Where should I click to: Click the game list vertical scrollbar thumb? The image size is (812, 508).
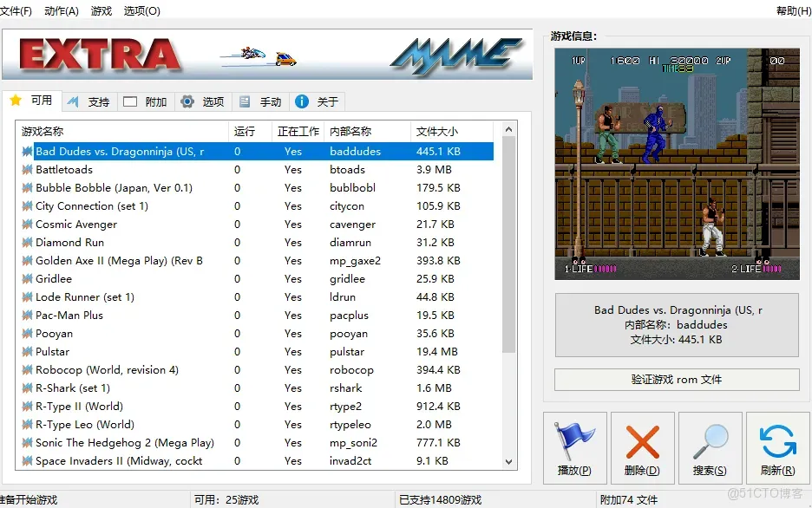click(508, 244)
